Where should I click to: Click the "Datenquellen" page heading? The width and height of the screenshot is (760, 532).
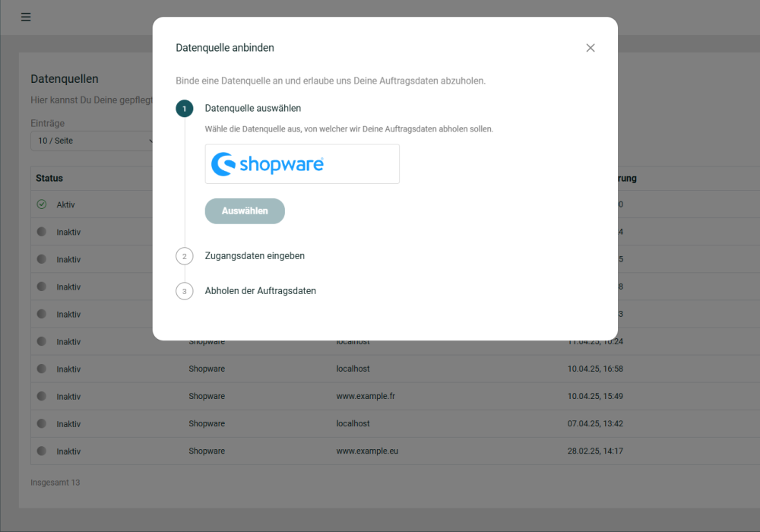pos(65,79)
